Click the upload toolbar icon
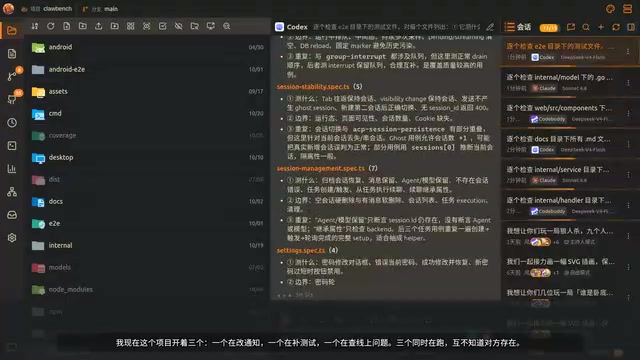 point(98,26)
